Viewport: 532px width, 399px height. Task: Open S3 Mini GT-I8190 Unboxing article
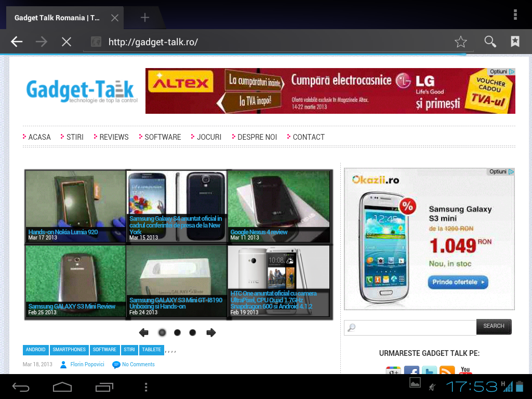[x=177, y=281]
